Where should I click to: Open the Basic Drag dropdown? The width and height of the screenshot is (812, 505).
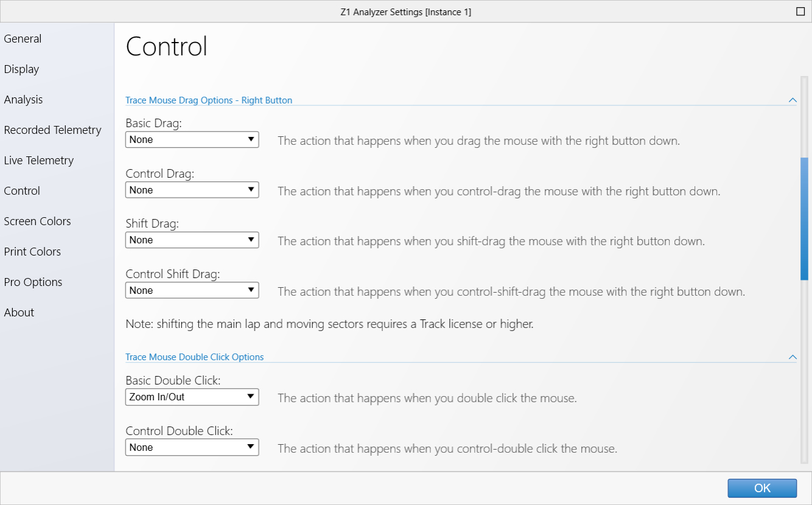point(192,139)
